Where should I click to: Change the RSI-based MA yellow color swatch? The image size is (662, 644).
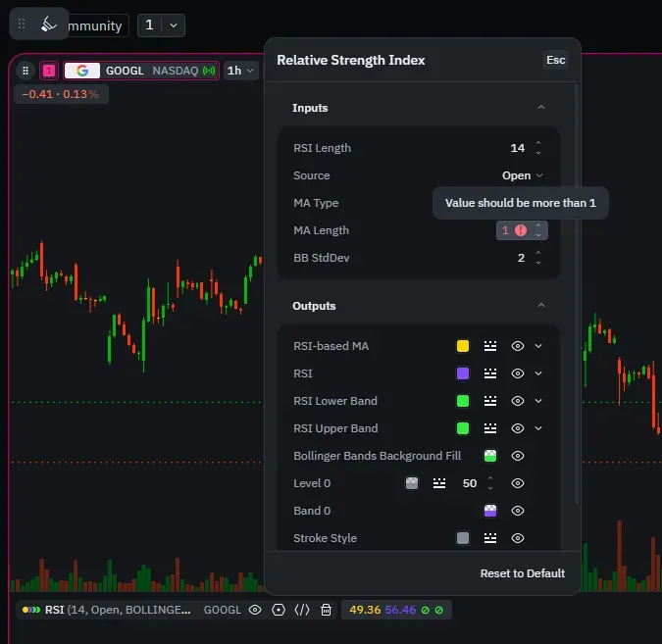coord(463,346)
